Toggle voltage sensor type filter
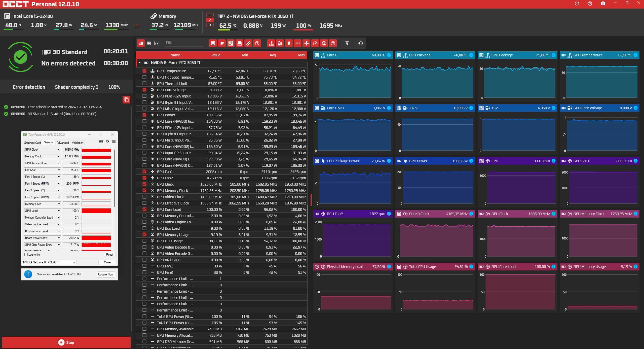This screenshot has width=644, height=349. click(x=280, y=43)
